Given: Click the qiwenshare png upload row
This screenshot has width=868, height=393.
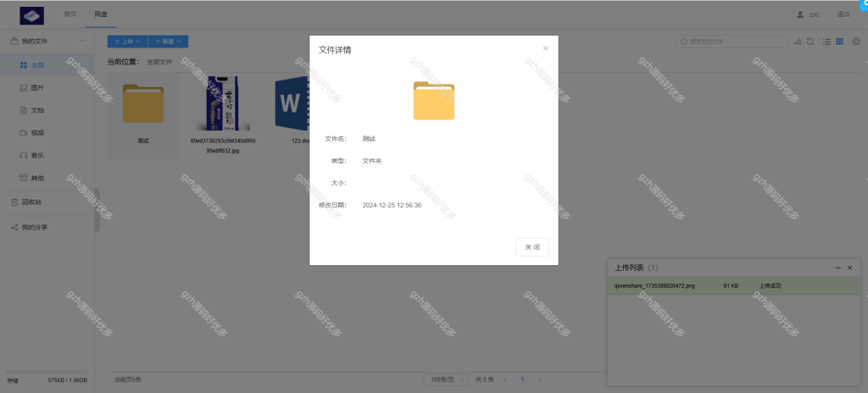Looking at the screenshot, I should [x=733, y=286].
